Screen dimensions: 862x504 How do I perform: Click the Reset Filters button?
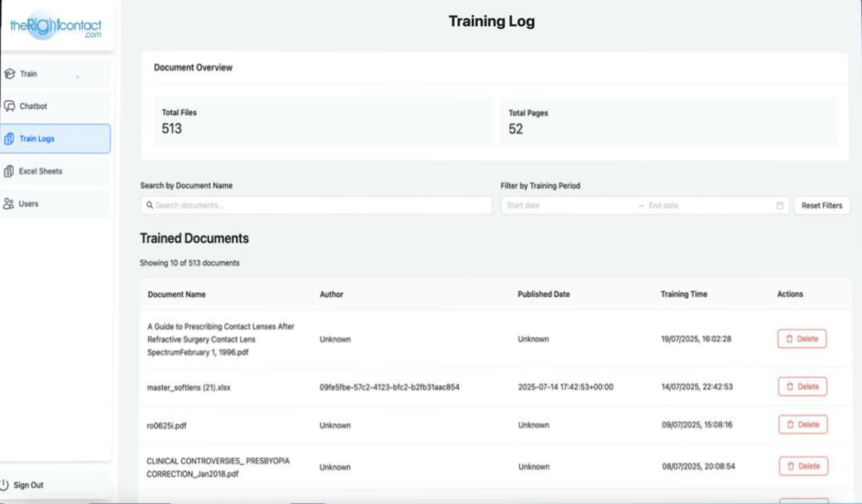click(821, 205)
